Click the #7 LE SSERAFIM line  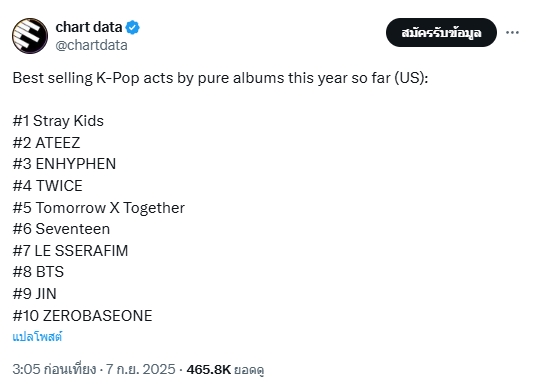click(x=70, y=251)
